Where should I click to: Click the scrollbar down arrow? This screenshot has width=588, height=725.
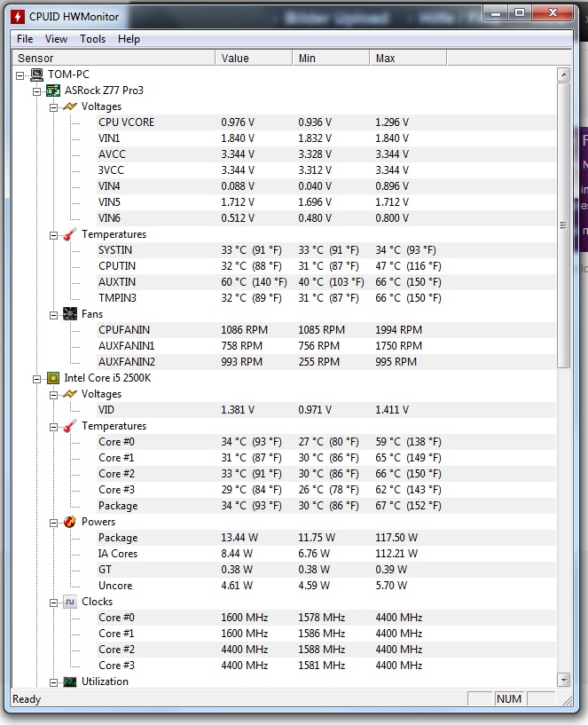pyautogui.click(x=563, y=680)
